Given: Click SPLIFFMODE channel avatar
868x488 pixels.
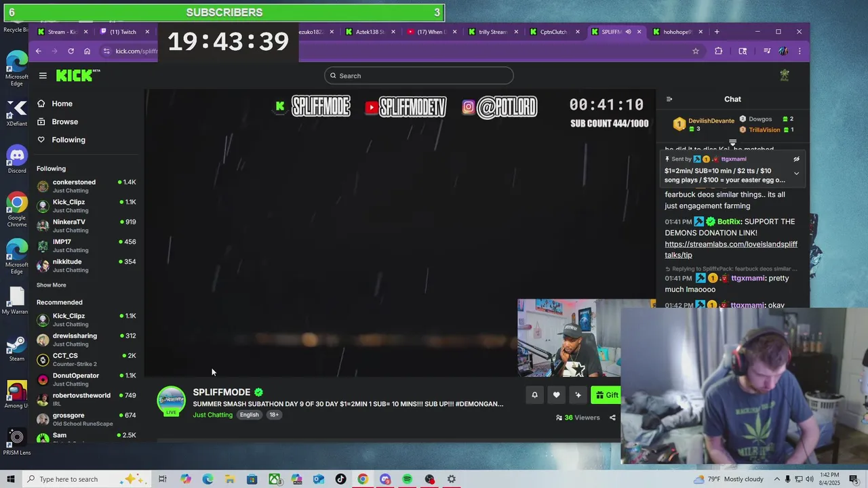Looking at the screenshot, I should pos(171,401).
